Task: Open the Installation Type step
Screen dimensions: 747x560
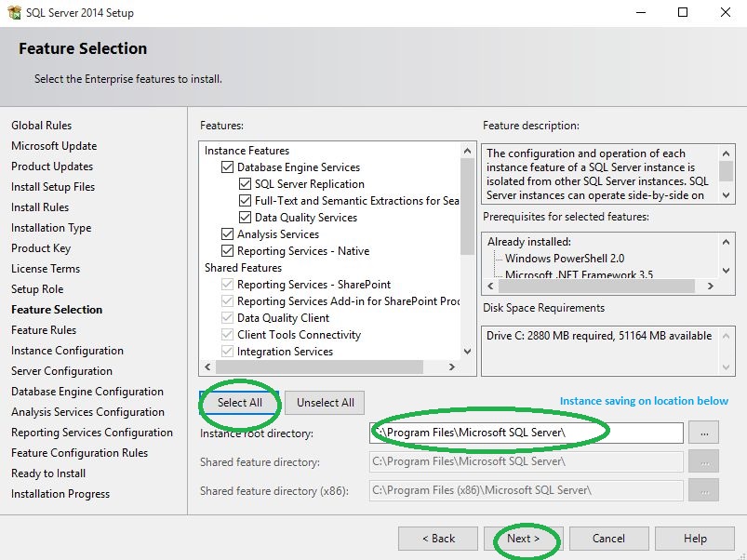Action: 51,228
